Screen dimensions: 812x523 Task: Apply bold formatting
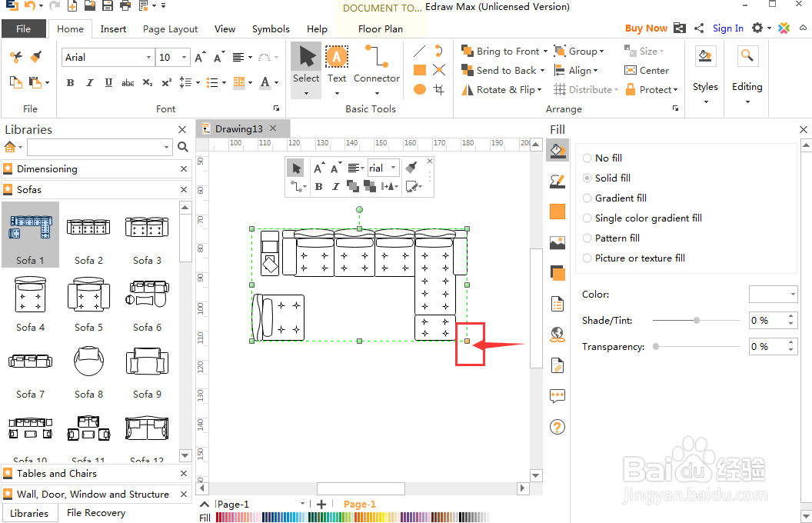point(71,82)
